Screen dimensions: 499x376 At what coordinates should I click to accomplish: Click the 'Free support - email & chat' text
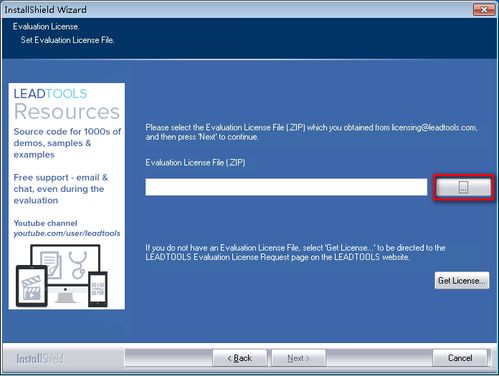pos(61,189)
